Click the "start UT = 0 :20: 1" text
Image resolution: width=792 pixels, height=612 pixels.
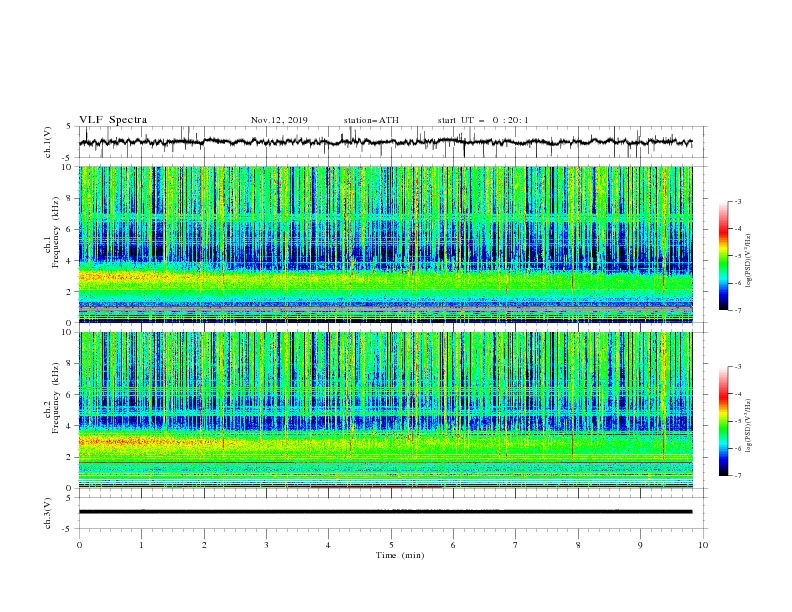(x=483, y=120)
